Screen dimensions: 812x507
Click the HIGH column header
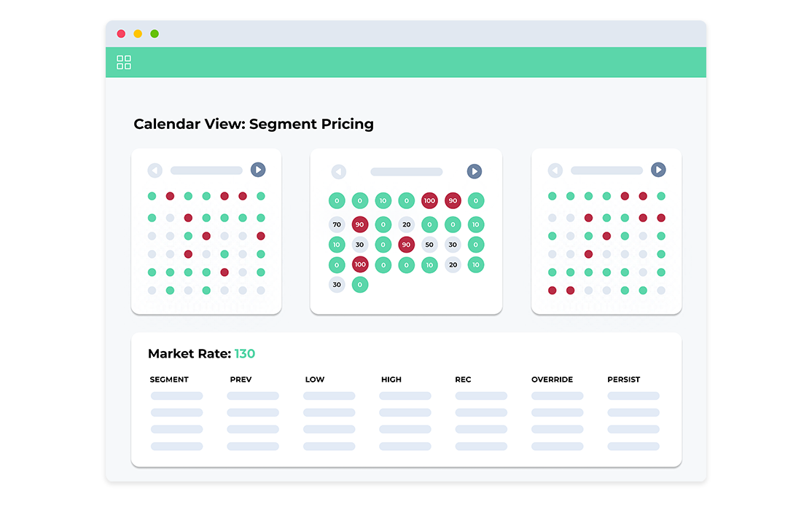click(x=391, y=380)
